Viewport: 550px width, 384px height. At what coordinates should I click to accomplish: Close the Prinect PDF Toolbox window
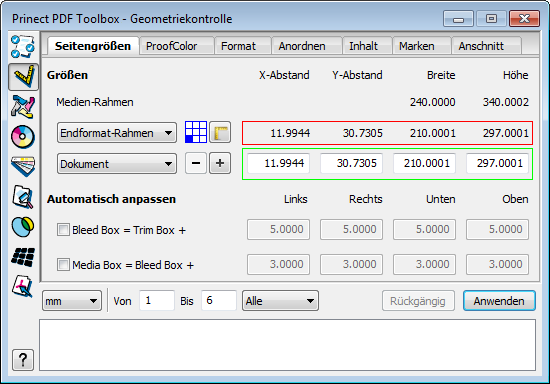pyautogui.click(x=524, y=19)
